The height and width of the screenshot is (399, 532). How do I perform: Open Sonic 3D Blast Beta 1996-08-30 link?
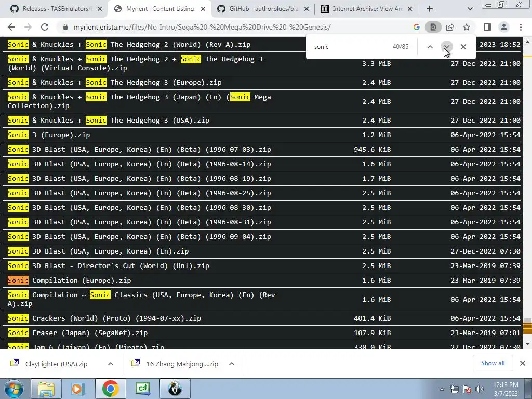[x=139, y=208]
